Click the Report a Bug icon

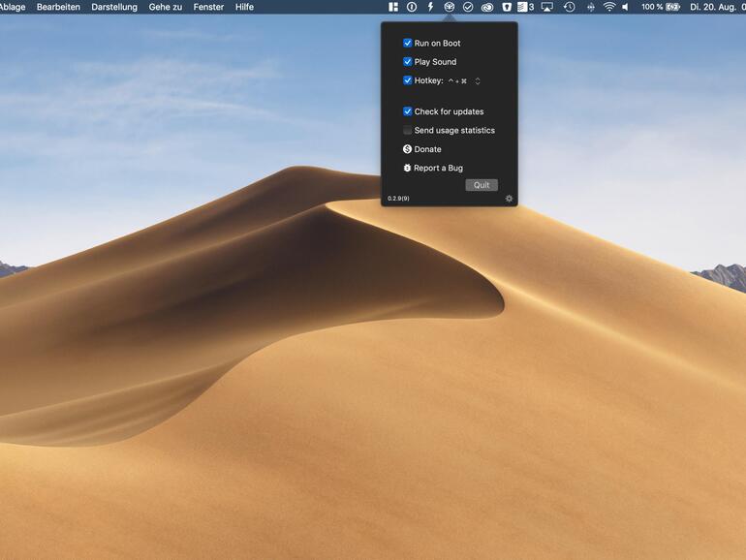pyautogui.click(x=408, y=169)
